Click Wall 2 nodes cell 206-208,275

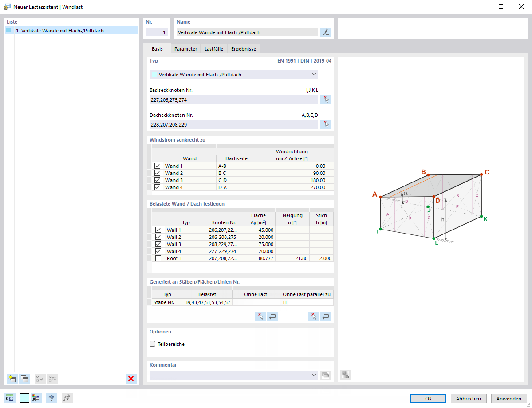coord(224,237)
